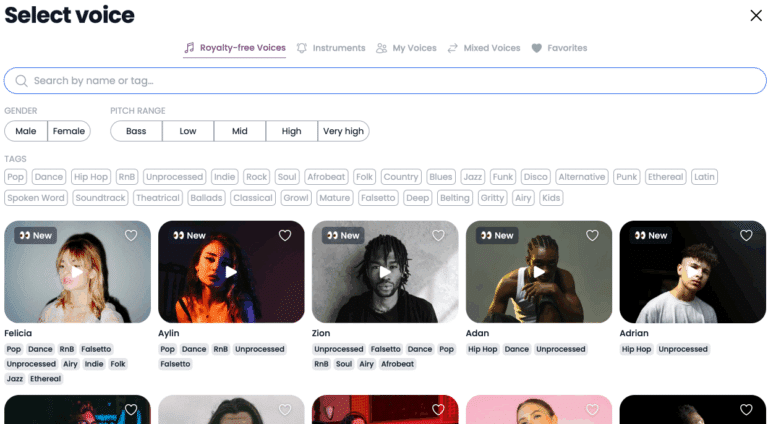Play the Aylin voice preview
Viewport: 768px width, 424px height.
(231, 272)
